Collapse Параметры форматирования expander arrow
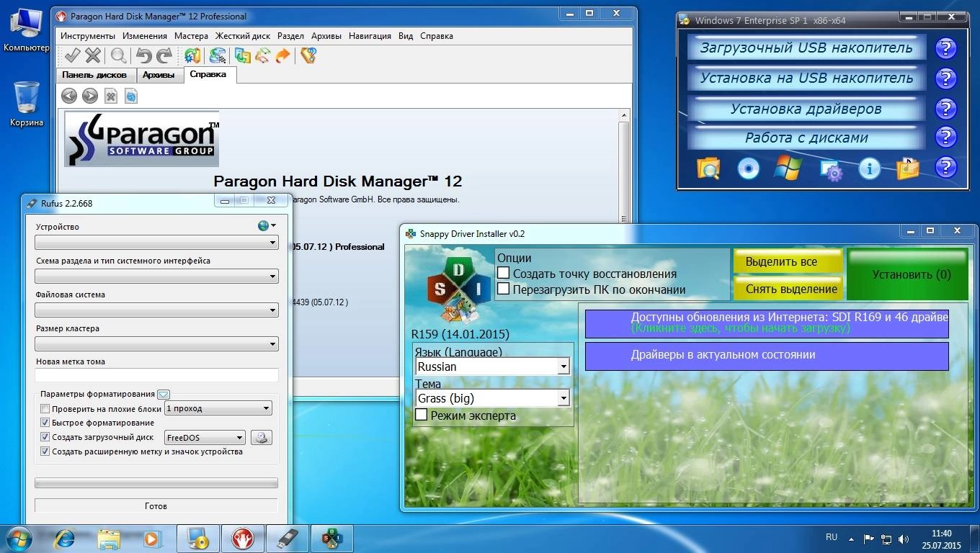The height and width of the screenshot is (553, 980). coord(164,394)
